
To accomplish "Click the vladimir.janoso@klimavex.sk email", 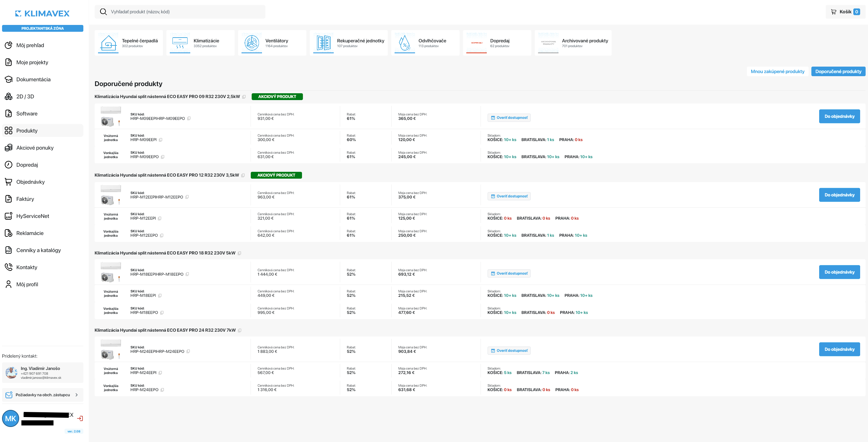I will pos(41,378).
